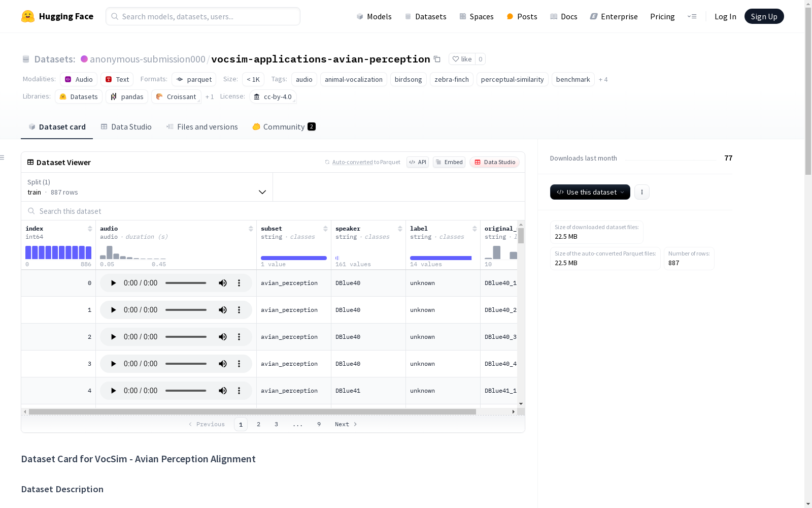This screenshot has height=508, width=812.
Task: Mute audio in row 3
Action: point(223,364)
